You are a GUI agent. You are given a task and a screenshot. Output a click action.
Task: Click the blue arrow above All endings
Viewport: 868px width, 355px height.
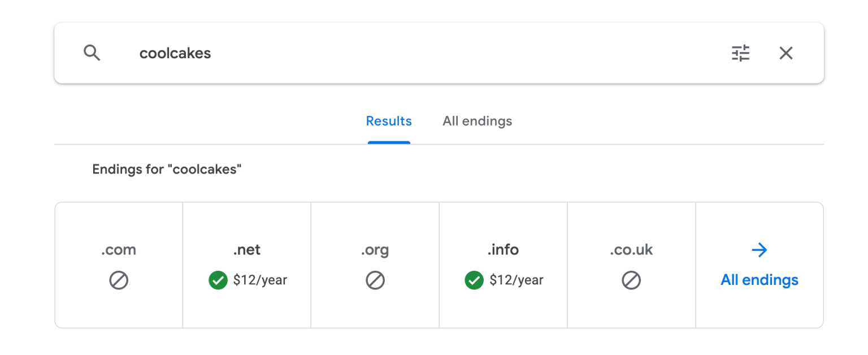pos(759,250)
